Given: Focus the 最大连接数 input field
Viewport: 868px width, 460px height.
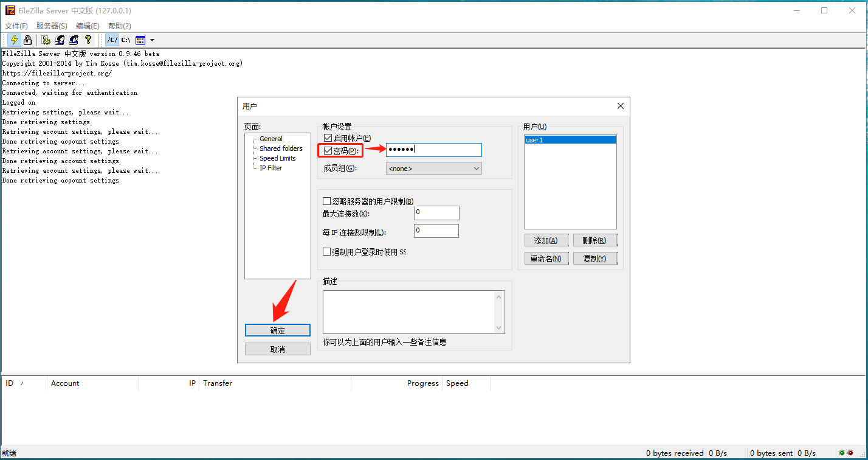Looking at the screenshot, I should [x=436, y=213].
